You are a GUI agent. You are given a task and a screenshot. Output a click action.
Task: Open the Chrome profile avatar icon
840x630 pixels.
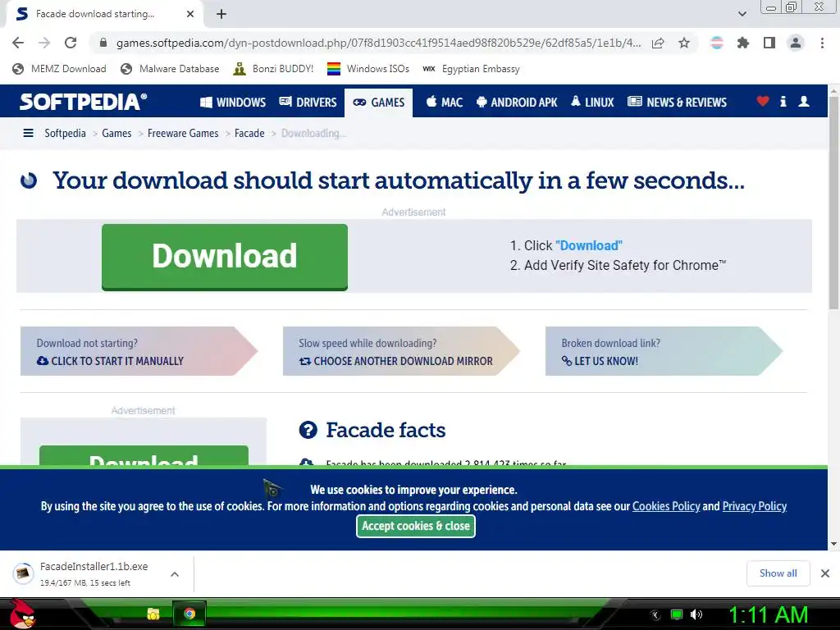tap(796, 43)
